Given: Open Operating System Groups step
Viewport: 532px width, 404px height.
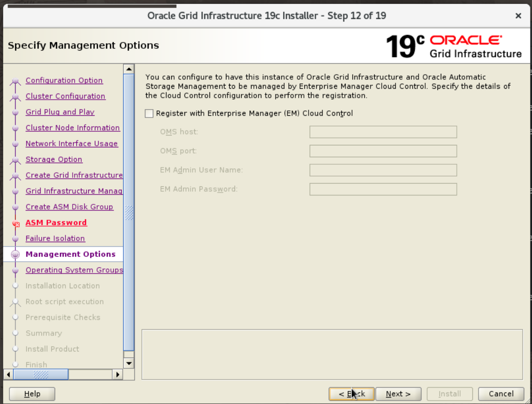Looking at the screenshot, I should click(x=74, y=270).
